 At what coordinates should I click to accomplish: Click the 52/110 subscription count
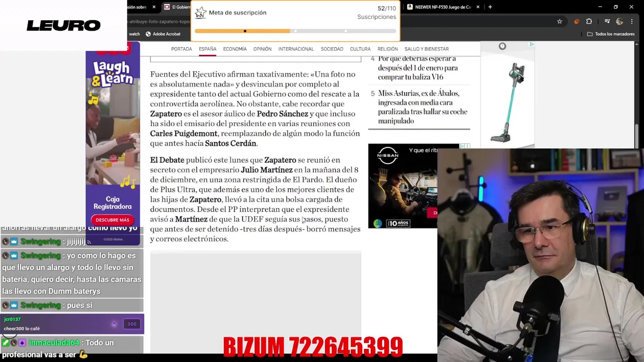(386, 9)
